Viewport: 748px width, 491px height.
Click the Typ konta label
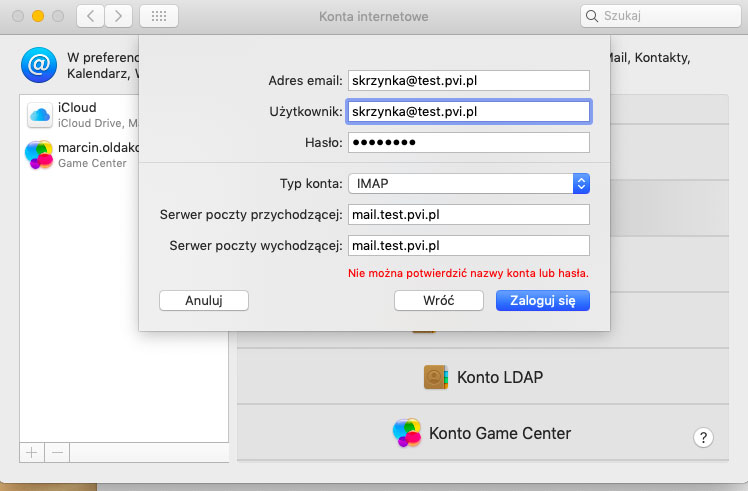[x=311, y=184]
